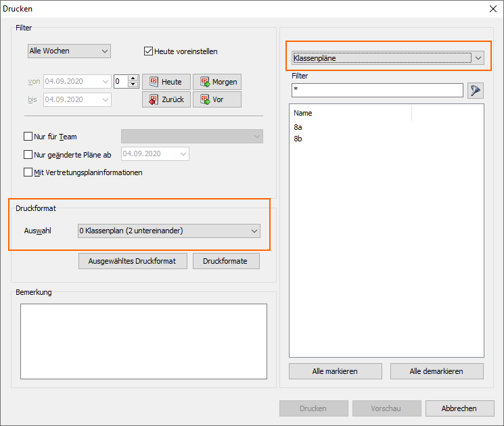This screenshot has width=504, height=426.
Task: Open the Alle Wochen dropdown
Action: coord(69,51)
